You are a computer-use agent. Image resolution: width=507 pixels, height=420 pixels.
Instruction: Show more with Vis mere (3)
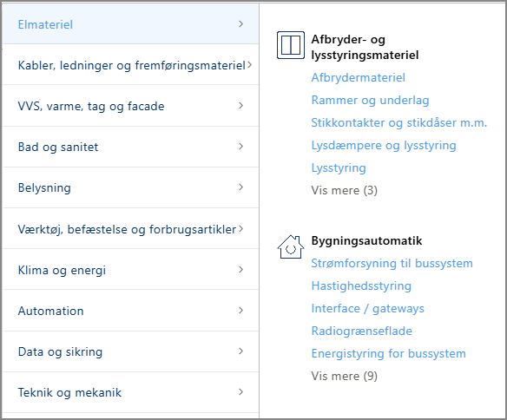coord(344,190)
